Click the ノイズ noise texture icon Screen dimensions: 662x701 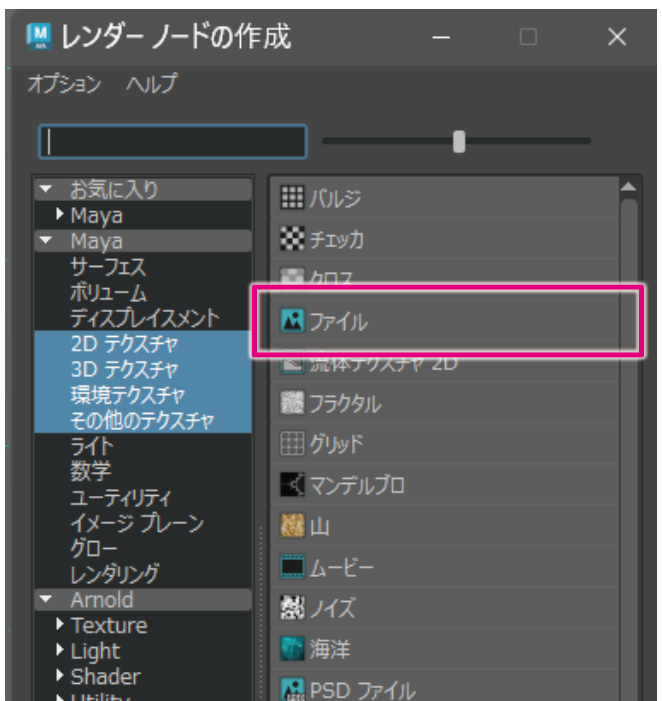coord(291,607)
